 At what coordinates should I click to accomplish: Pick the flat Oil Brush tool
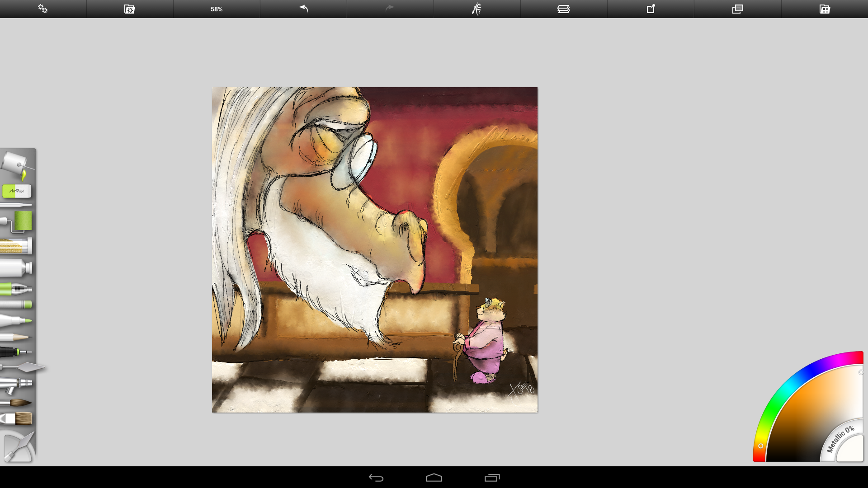(17, 419)
